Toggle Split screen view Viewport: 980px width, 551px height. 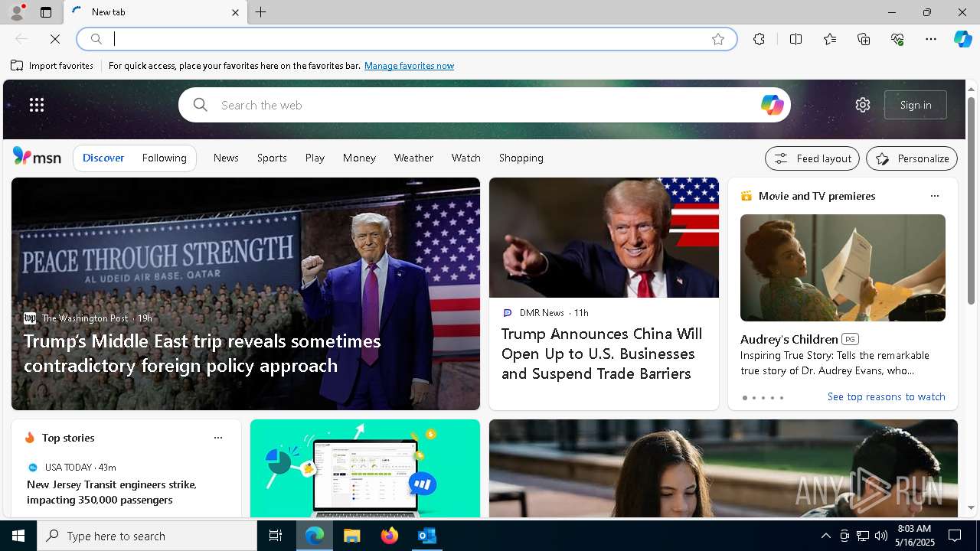coord(795,39)
